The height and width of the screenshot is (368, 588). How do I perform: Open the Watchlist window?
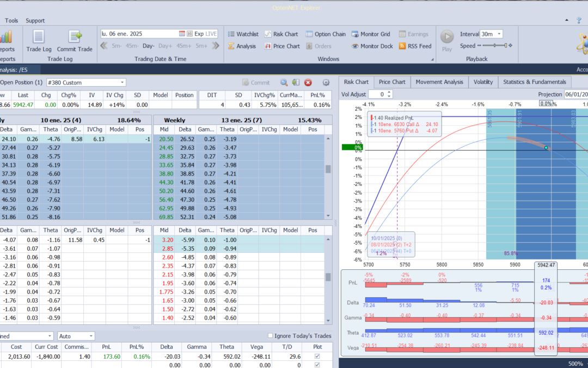[x=243, y=34]
